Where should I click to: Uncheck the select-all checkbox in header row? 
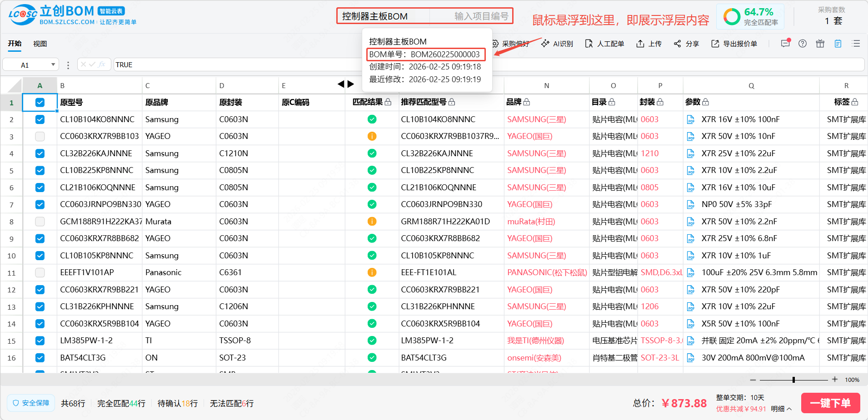(40, 103)
